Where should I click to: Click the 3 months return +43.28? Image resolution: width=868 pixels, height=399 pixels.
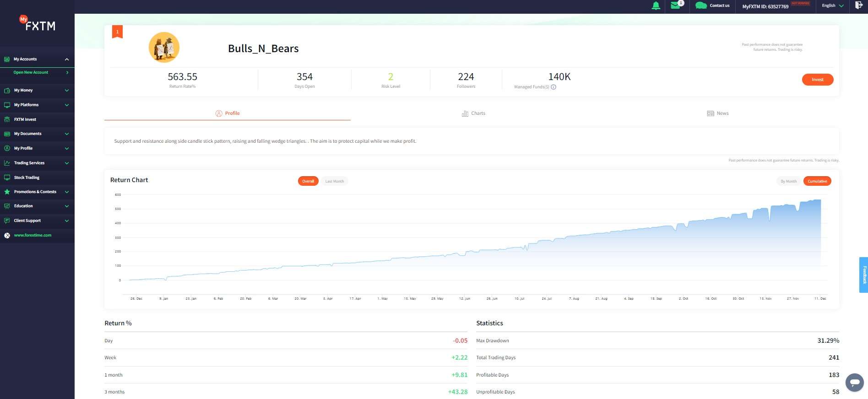(x=458, y=392)
